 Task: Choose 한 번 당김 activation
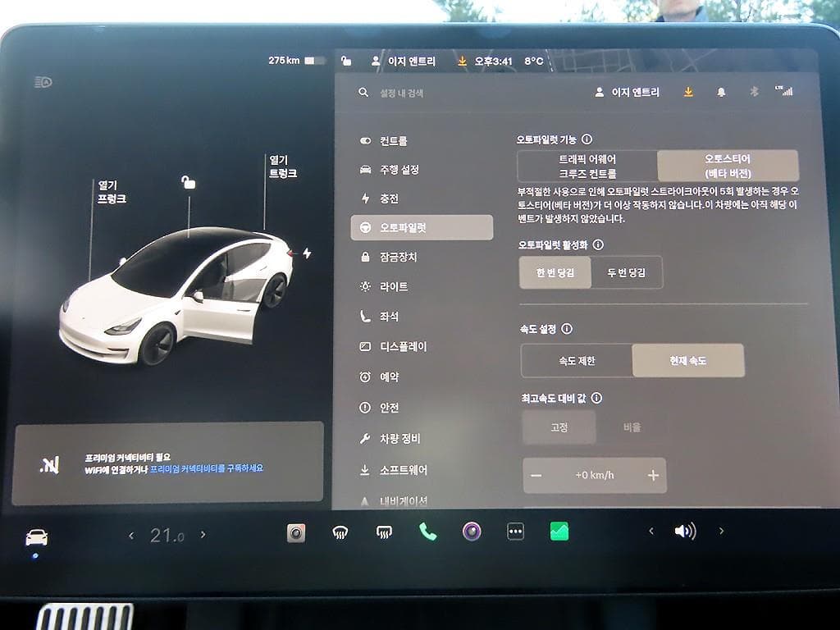(555, 272)
